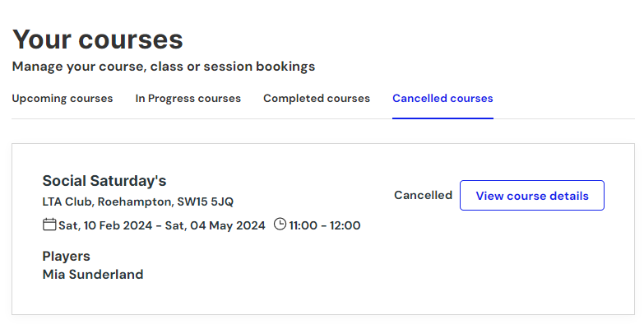Switch to the Upcoming courses tab
This screenshot has width=644, height=329.
coord(63,99)
